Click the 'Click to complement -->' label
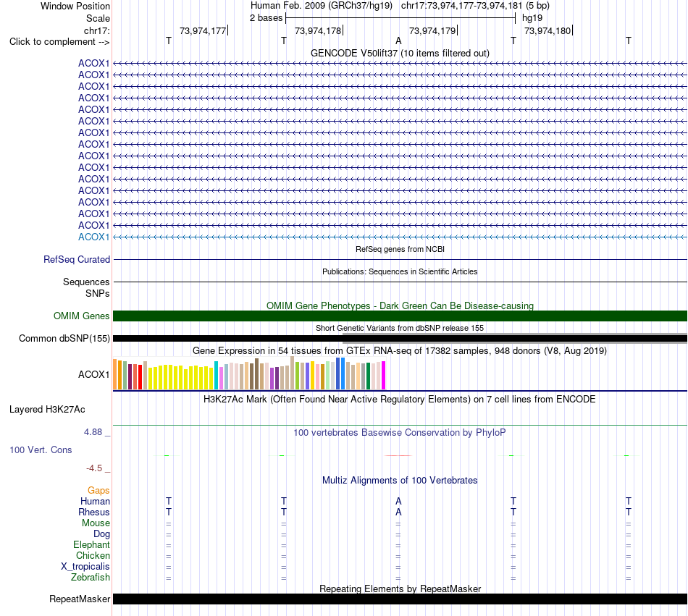 tap(59, 42)
